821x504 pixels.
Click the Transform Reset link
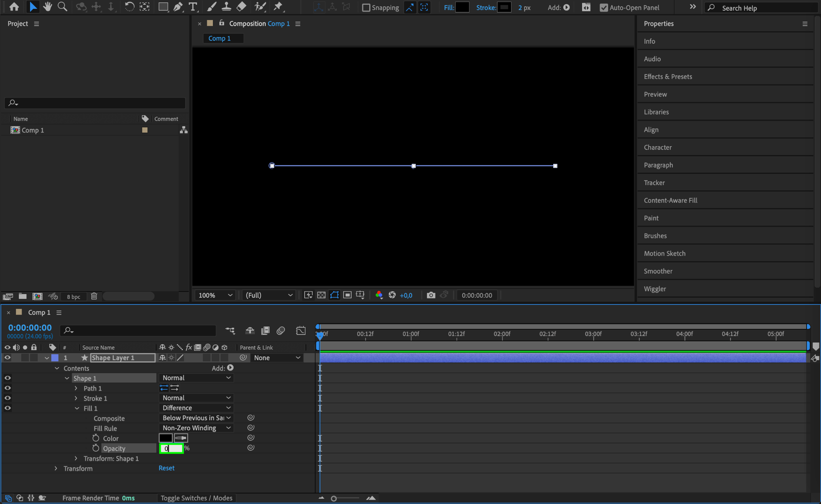click(x=166, y=468)
